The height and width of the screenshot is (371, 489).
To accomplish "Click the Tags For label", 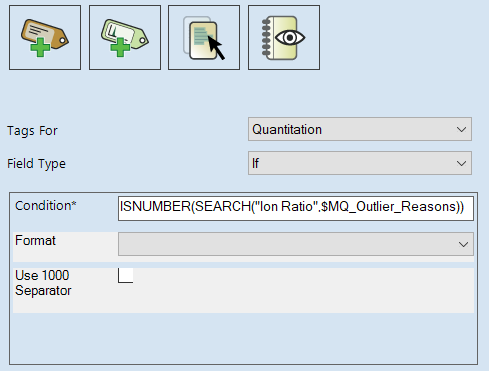I will pyautogui.click(x=32, y=131).
